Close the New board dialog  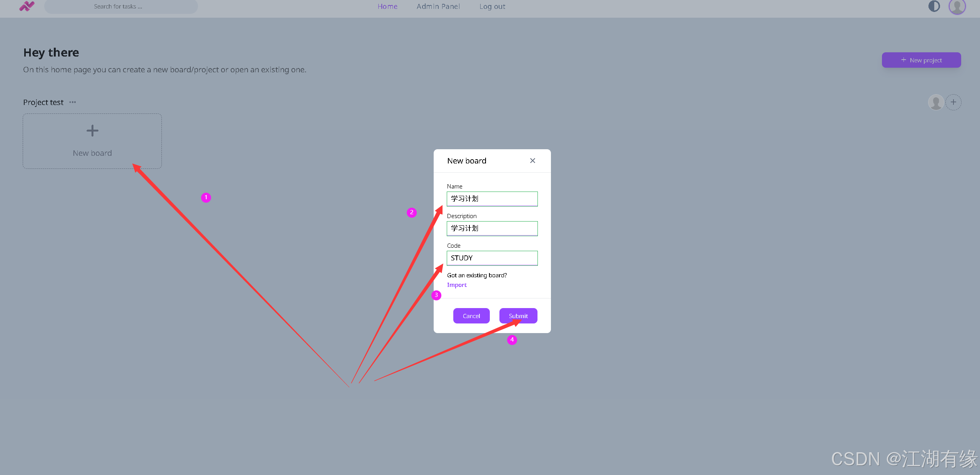pyautogui.click(x=532, y=161)
